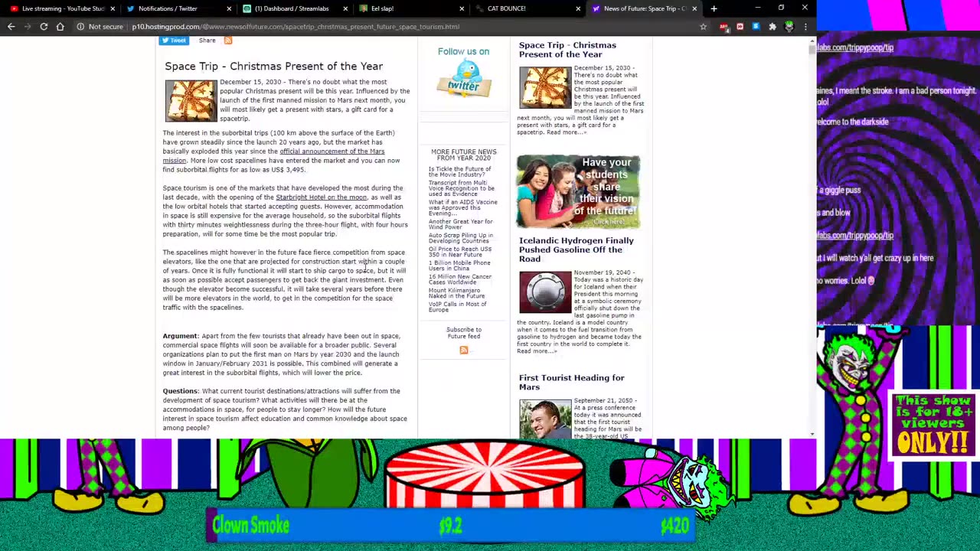Reload the current page
This screenshot has height=551, width=980.
(44, 27)
